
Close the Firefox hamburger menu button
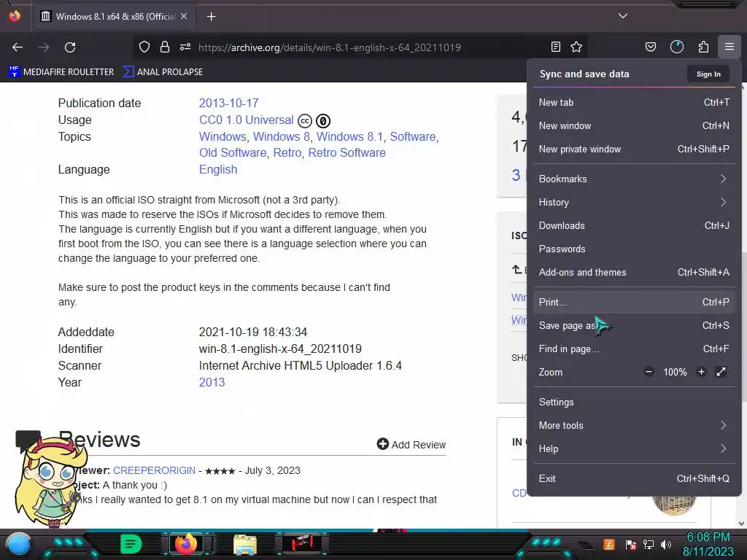(x=729, y=47)
